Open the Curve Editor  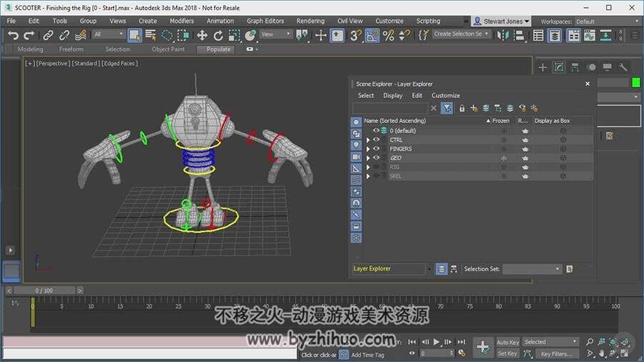point(590,36)
